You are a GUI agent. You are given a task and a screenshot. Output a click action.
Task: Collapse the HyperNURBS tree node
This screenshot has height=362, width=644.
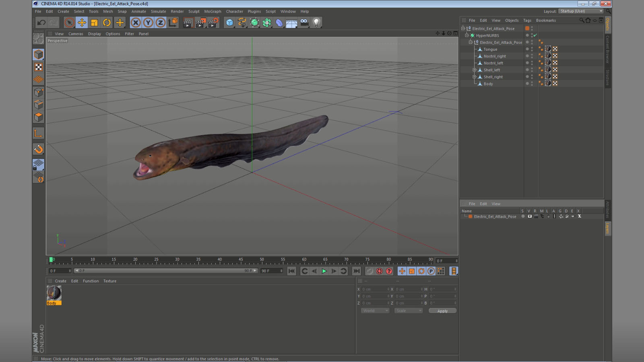tap(467, 35)
